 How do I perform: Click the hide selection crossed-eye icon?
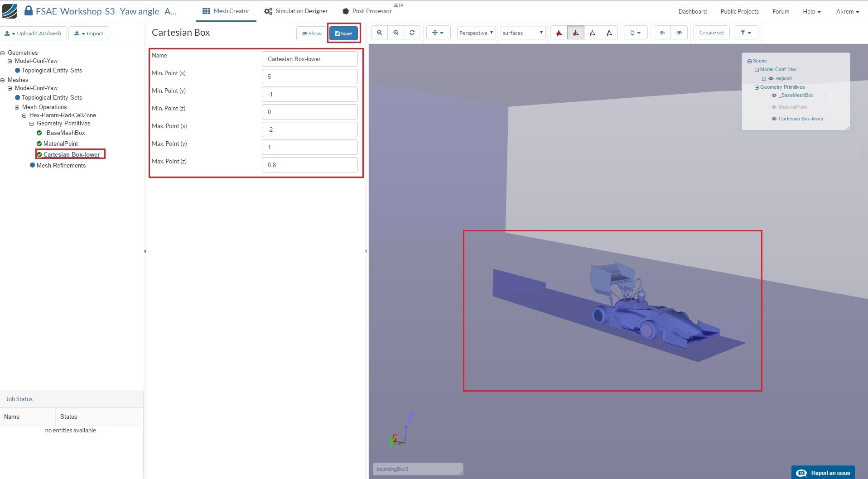tap(662, 33)
